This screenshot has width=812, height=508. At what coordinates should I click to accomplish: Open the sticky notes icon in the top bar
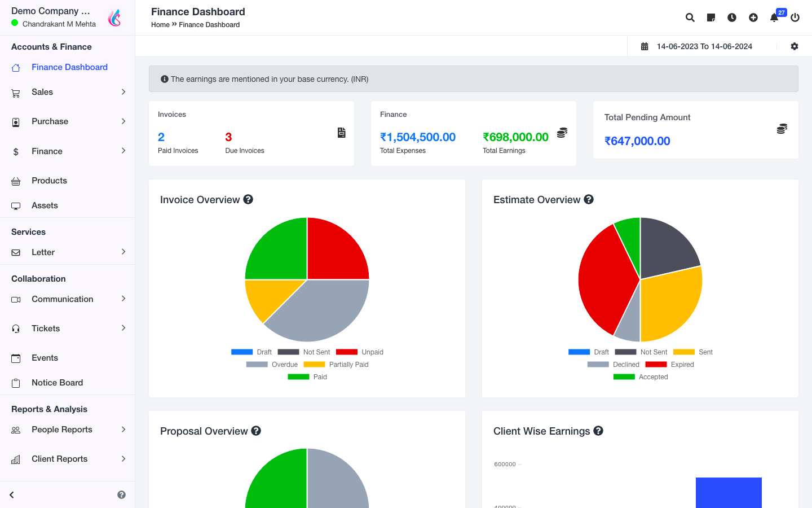click(710, 17)
